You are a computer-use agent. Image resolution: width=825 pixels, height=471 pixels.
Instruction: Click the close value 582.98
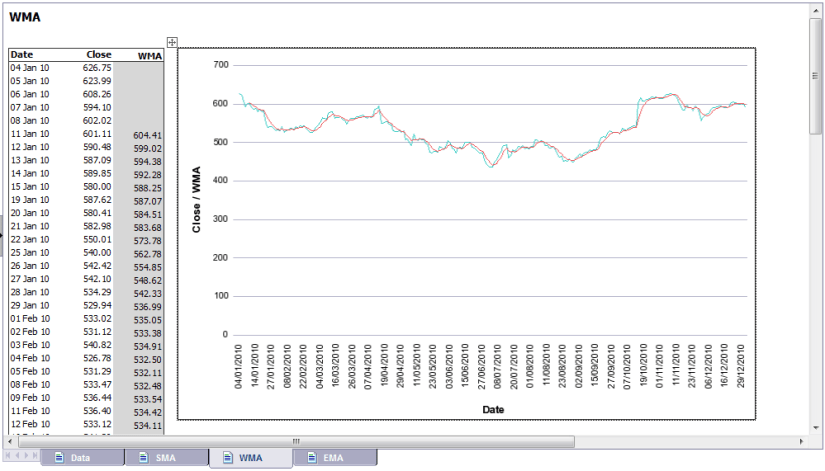click(x=97, y=226)
